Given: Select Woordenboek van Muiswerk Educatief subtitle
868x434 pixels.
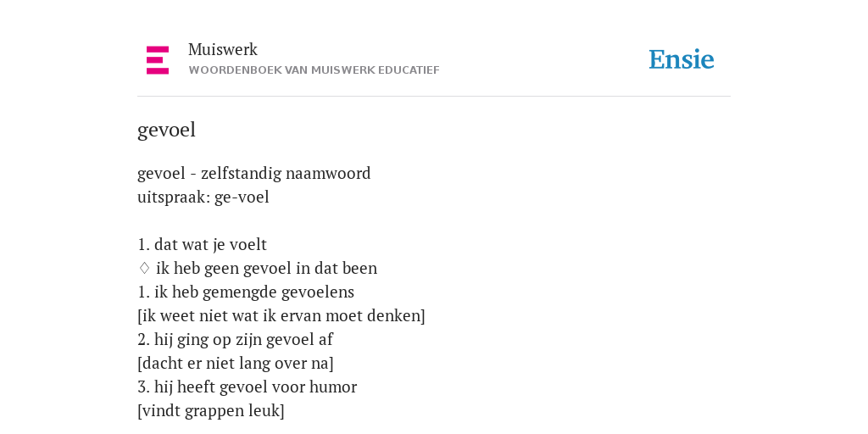Looking at the screenshot, I should [x=314, y=70].
